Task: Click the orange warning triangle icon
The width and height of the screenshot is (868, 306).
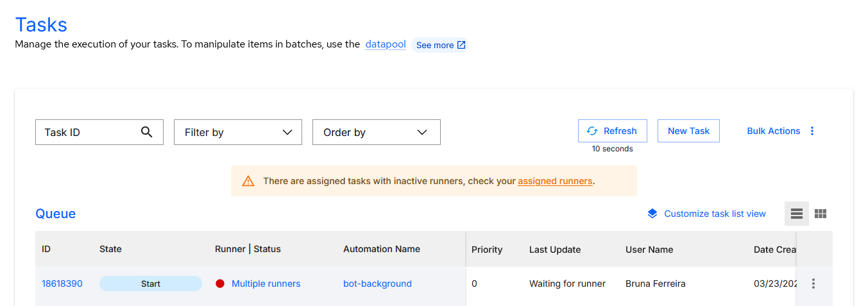Action: point(248,181)
